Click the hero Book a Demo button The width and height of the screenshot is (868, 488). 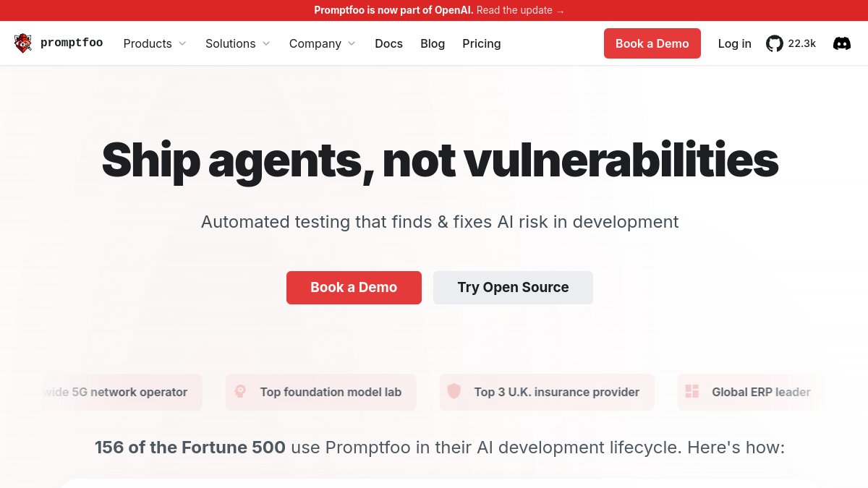(354, 288)
